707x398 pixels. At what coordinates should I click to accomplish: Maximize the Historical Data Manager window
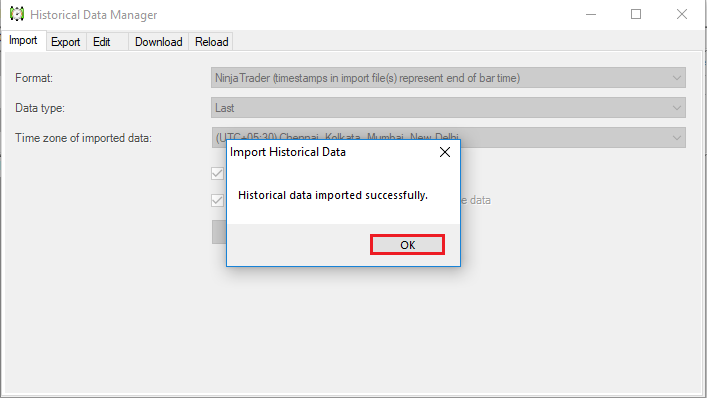click(x=636, y=14)
